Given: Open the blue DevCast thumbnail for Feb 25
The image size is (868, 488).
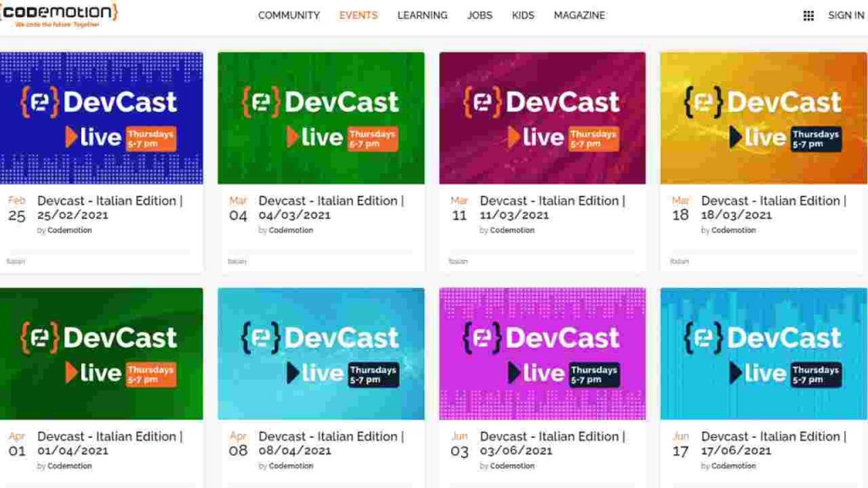Looking at the screenshot, I should click(102, 118).
